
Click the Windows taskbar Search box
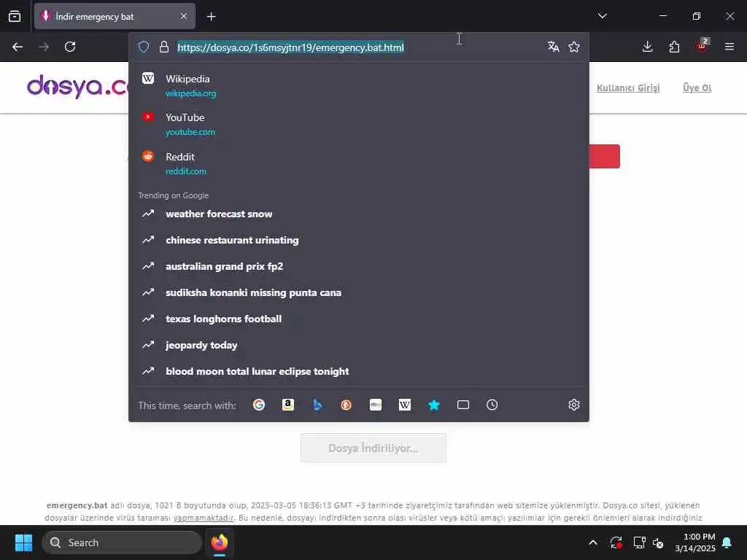tap(122, 542)
